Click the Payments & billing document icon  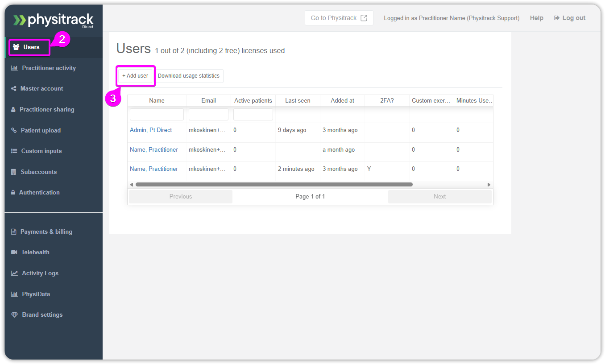(14, 232)
